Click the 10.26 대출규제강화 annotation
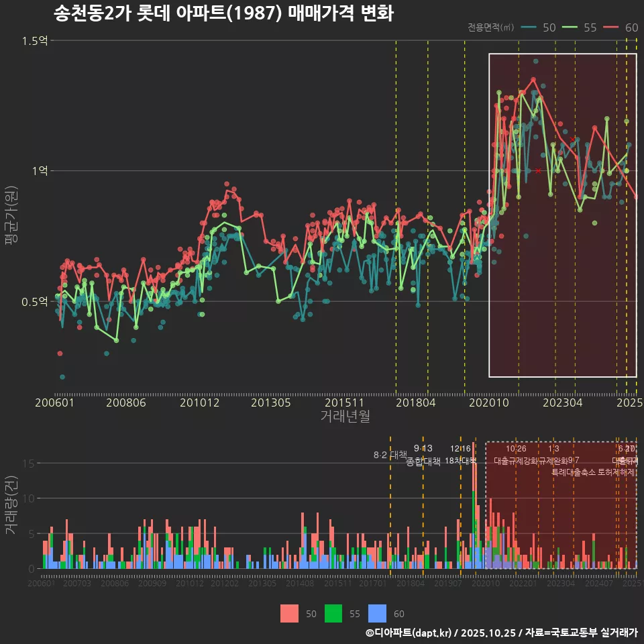Image resolution: width=644 pixels, height=644 pixels. point(516,455)
